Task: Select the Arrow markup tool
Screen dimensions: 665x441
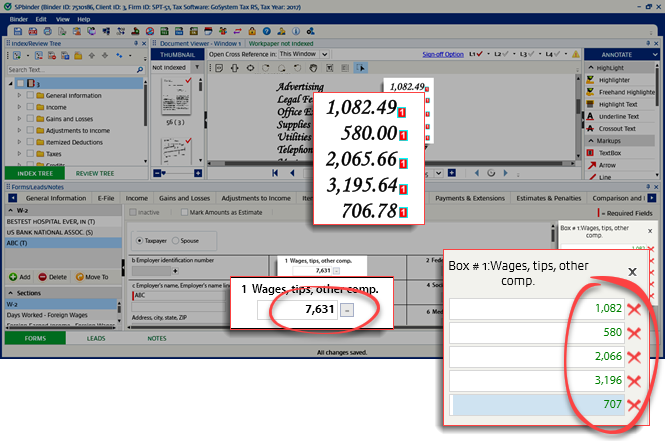Action: click(607, 165)
